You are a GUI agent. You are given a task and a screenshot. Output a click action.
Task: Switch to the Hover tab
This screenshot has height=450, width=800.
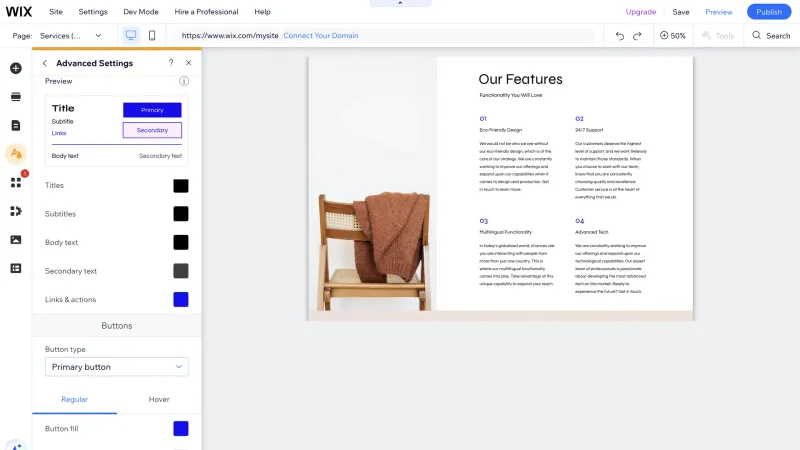pyautogui.click(x=159, y=399)
